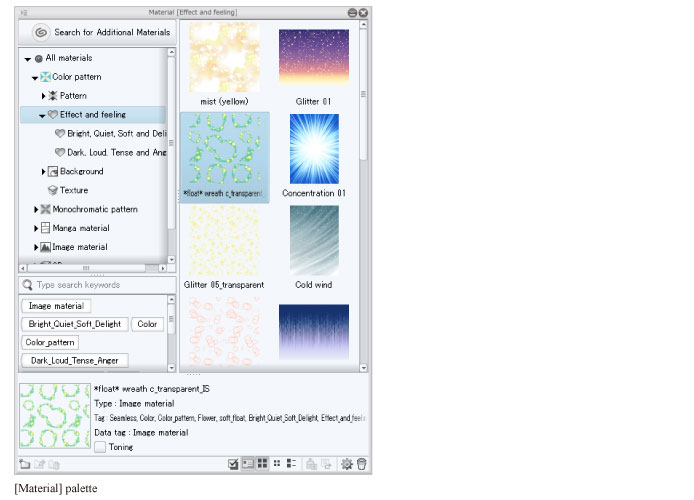This screenshot has width=694, height=500.
Task: Click the Search for Additional Materials swirl icon
Action: [x=41, y=32]
